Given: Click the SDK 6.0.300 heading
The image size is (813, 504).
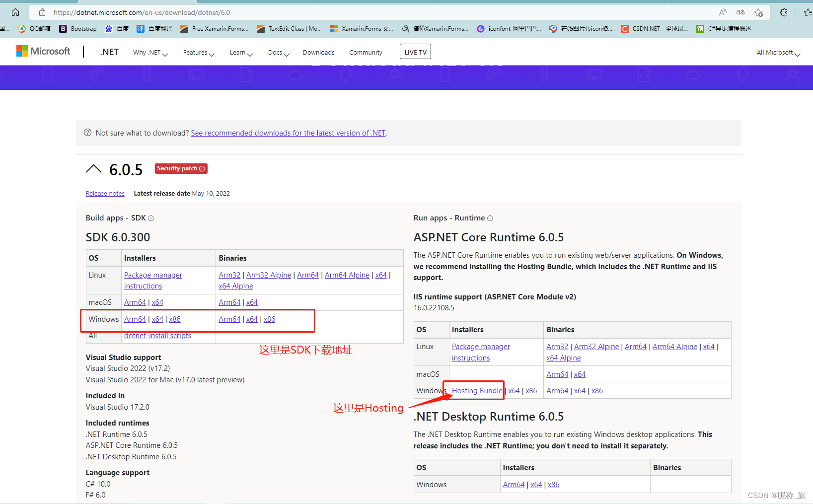Looking at the screenshot, I should [118, 237].
